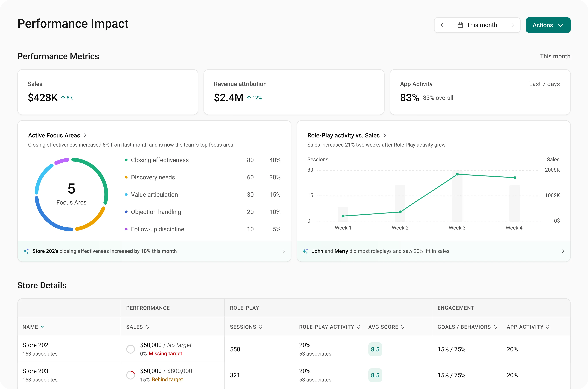The height and width of the screenshot is (389, 588).
Task: Open Store 202 closing effectiveness insight arrow
Action: [284, 251]
